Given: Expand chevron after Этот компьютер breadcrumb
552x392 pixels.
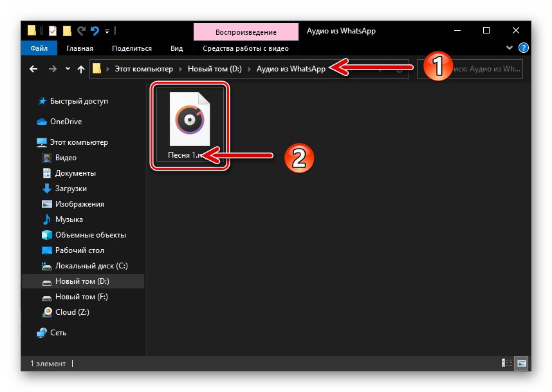Looking at the screenshot, I should click(180, 69).
